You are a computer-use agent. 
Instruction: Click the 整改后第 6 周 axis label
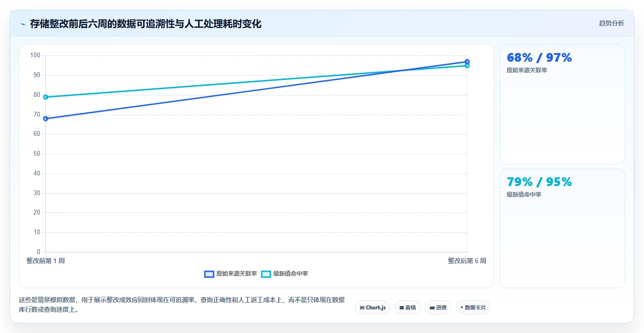467,261
